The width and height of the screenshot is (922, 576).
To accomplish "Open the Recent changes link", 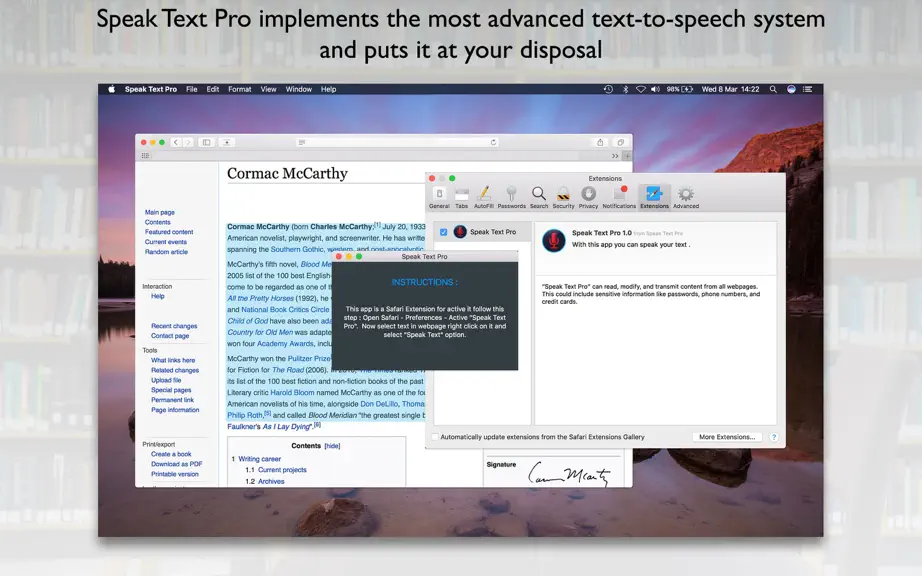I will pos(174,326).
